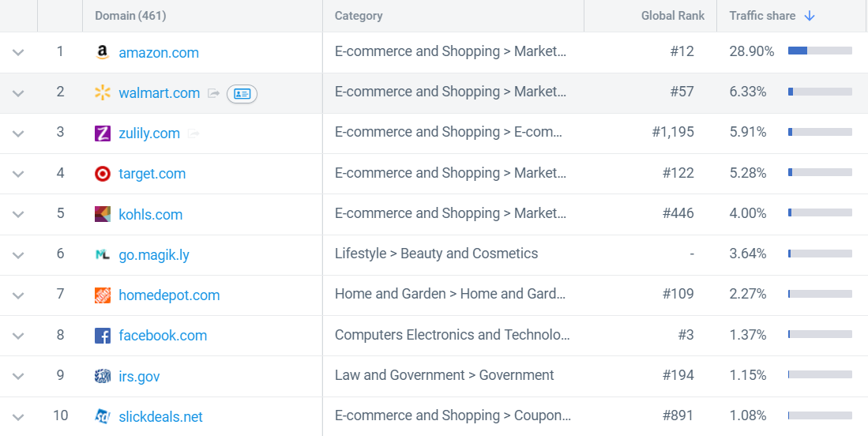Expand the amazon.com row
Screen dimensions: 868x436
pos(18,53)
